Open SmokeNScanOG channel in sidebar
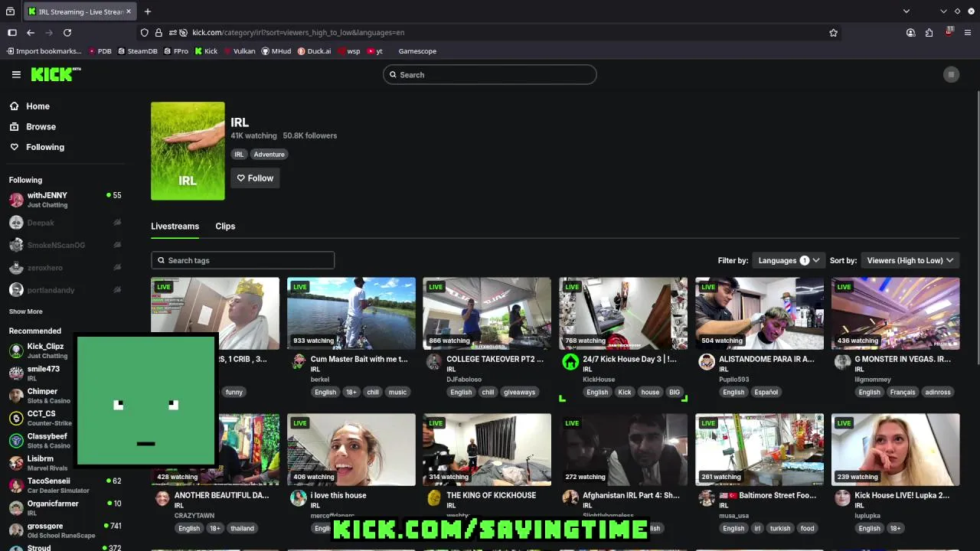The width and height of the screenshot is (980, 551). pyautogui.click(x=65, y=245)
